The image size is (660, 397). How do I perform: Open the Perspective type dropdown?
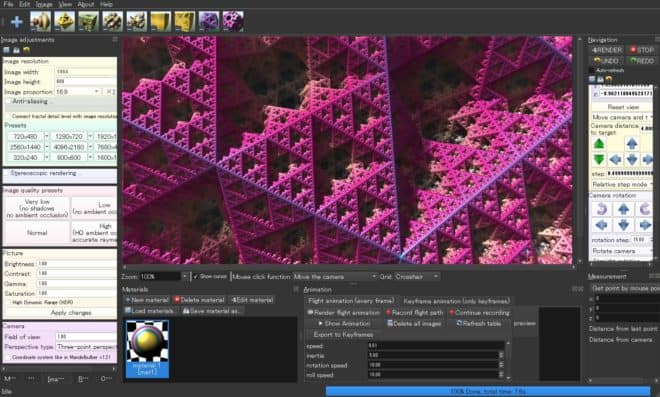point(86,347)
